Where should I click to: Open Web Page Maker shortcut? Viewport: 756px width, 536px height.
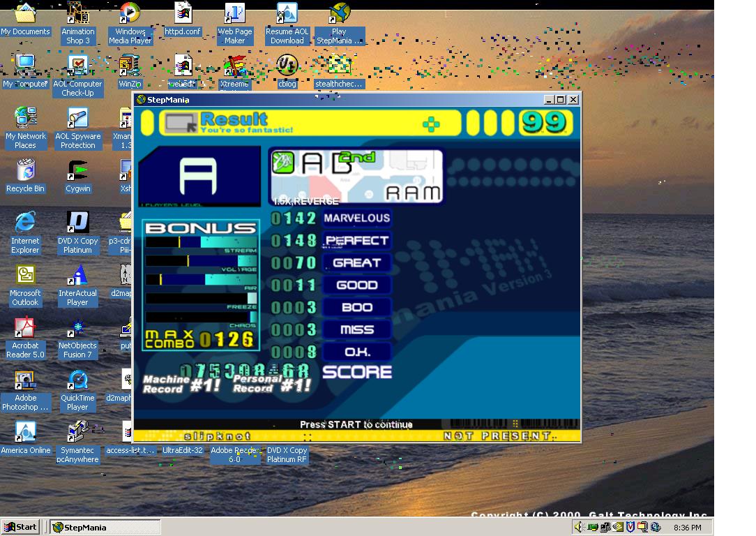pyautogui.click(x=235, y=23)
